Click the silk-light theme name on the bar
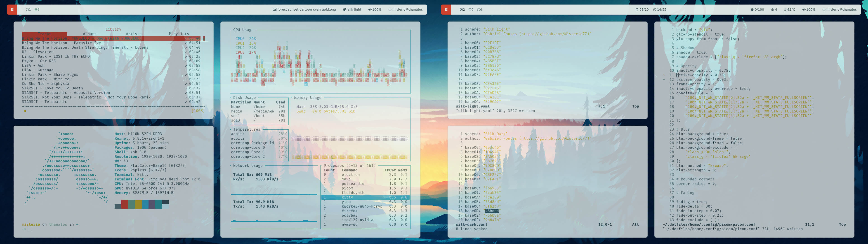The height and width of the screenshot is (244, 868). [x=354, y=10]
